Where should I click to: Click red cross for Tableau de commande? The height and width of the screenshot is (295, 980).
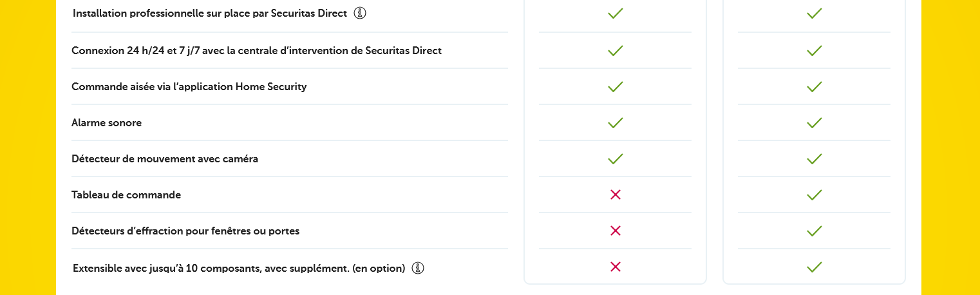pyautogui.click(x=615, y=195)
